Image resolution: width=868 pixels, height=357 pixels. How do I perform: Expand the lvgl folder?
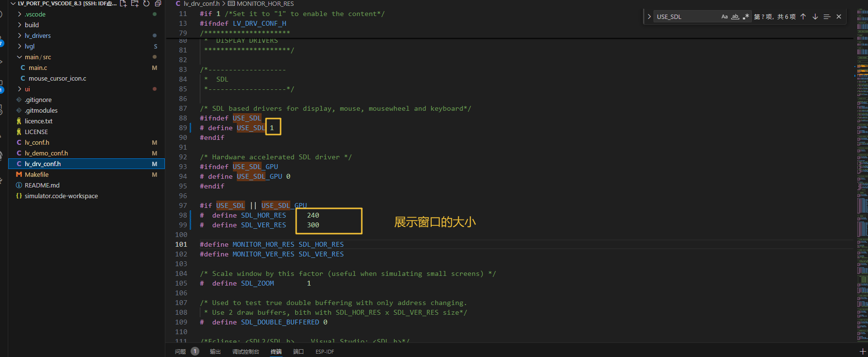[87, 46]
